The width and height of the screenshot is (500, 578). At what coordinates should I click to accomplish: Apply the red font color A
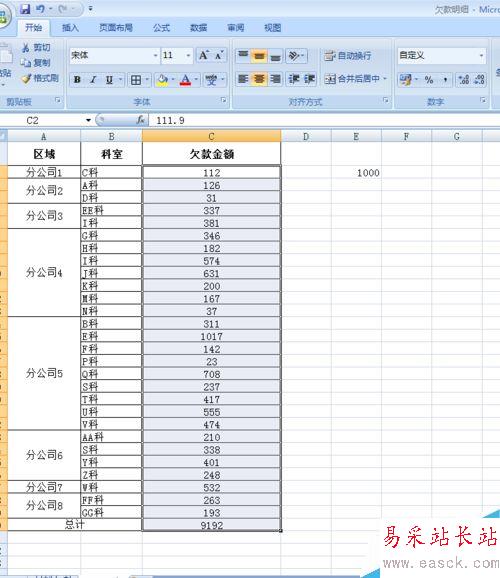point(185,80)
